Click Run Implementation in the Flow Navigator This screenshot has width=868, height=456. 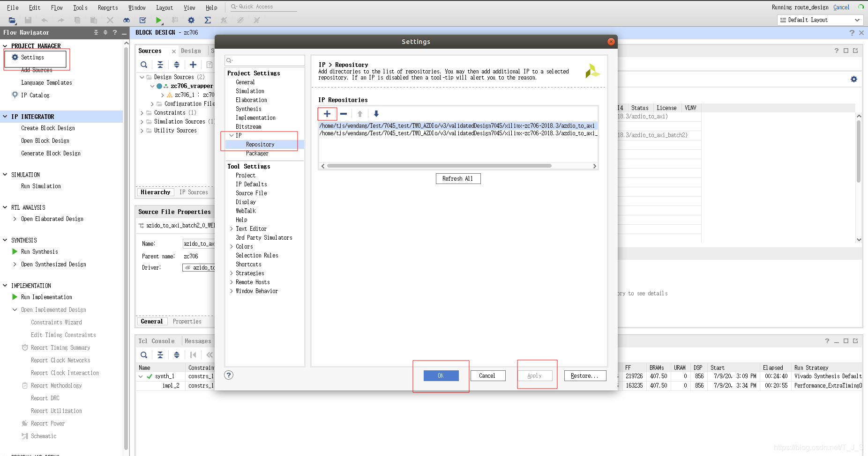click(x=46, y=297)
